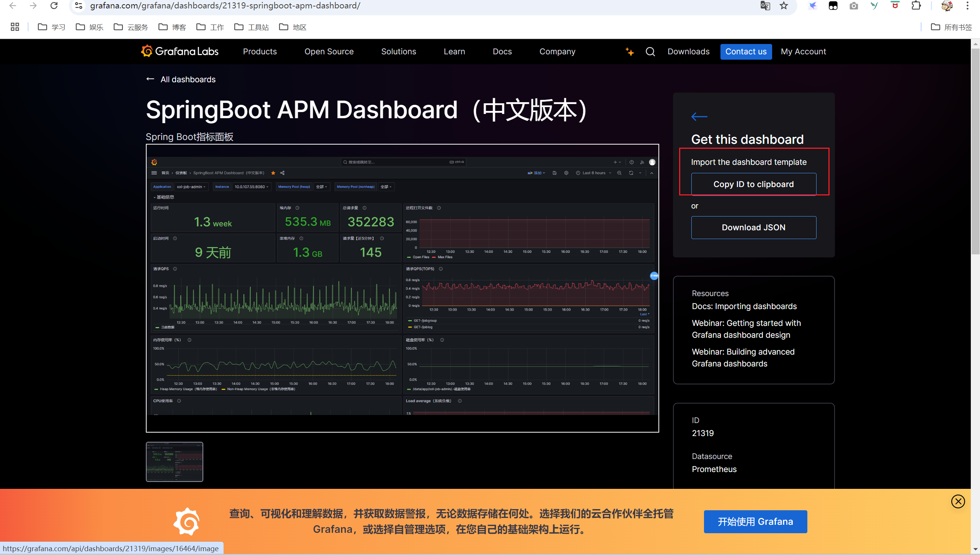Screen dimensions: 980x555
Task: Bookmark this page with the star icon
Action: pos(784,6)
